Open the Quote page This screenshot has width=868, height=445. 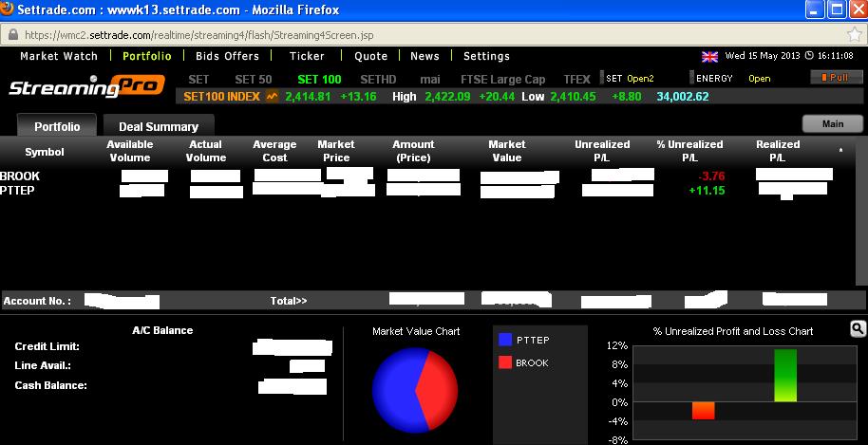click(x=371, y=56)
